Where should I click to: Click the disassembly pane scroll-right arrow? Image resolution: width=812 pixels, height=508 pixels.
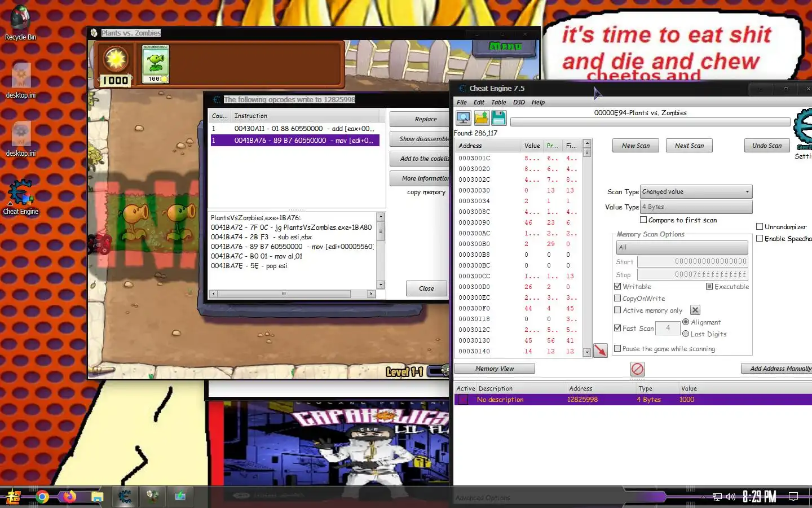(x=371, y=294)
